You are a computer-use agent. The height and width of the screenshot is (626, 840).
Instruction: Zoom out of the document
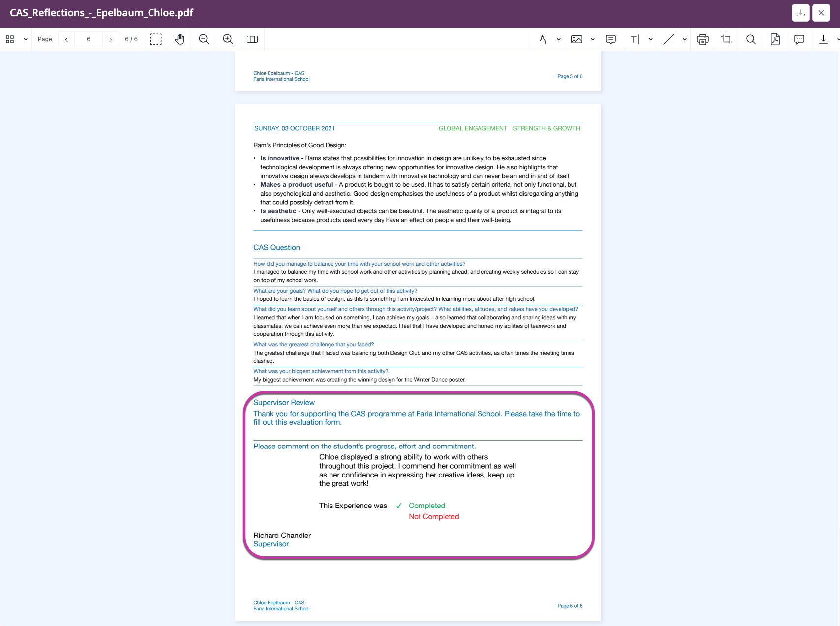pos(204,39)
